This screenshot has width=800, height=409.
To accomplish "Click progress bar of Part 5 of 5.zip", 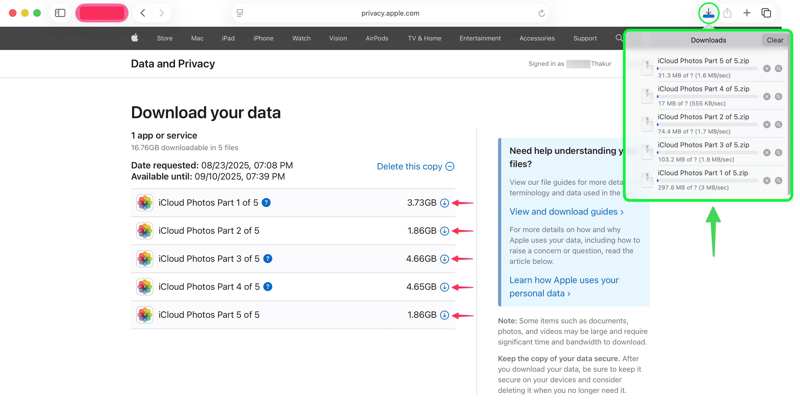I will [x=707, y=68].
